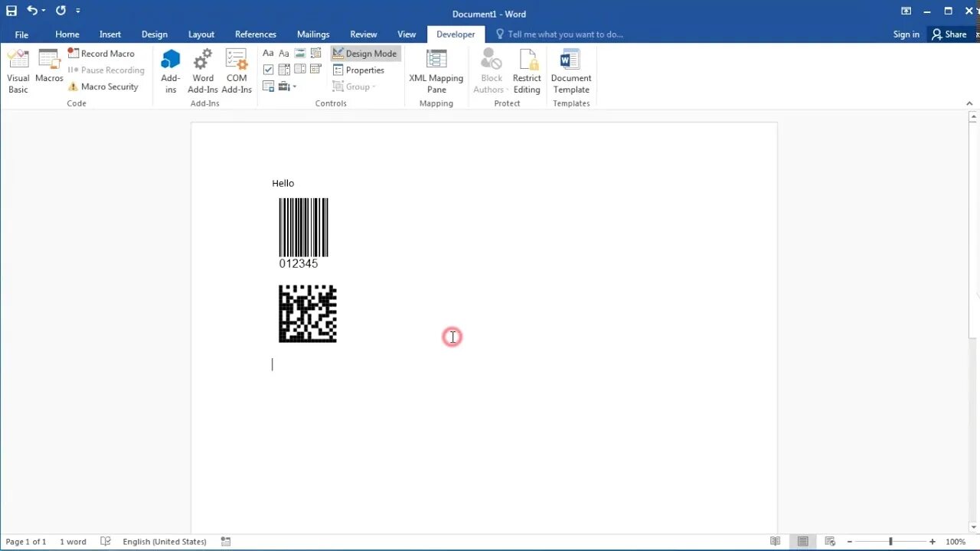Click Sign in link
980x551 pixels.
click(x=906, y=34)
